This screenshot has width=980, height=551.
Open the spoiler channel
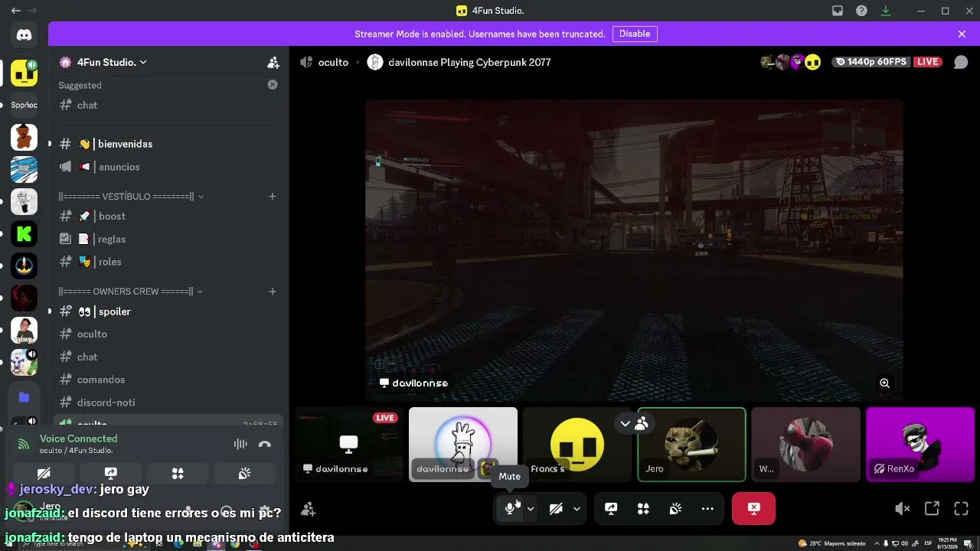point(168,311)
